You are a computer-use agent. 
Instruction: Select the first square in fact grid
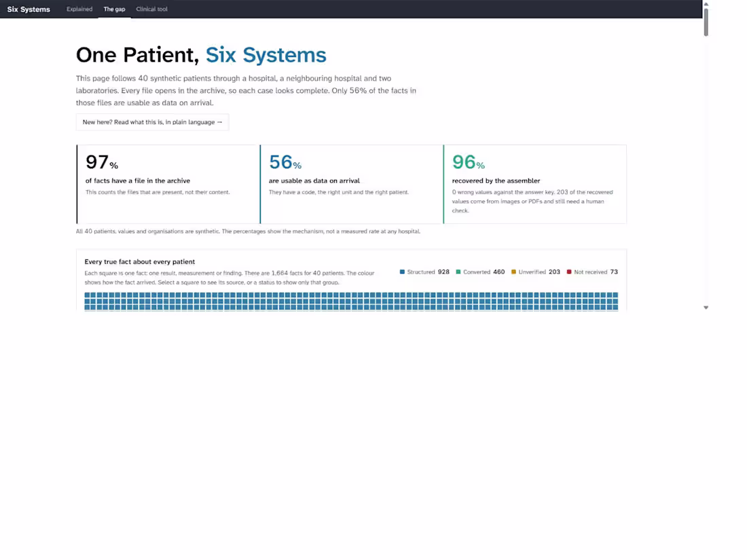point(87,295)
